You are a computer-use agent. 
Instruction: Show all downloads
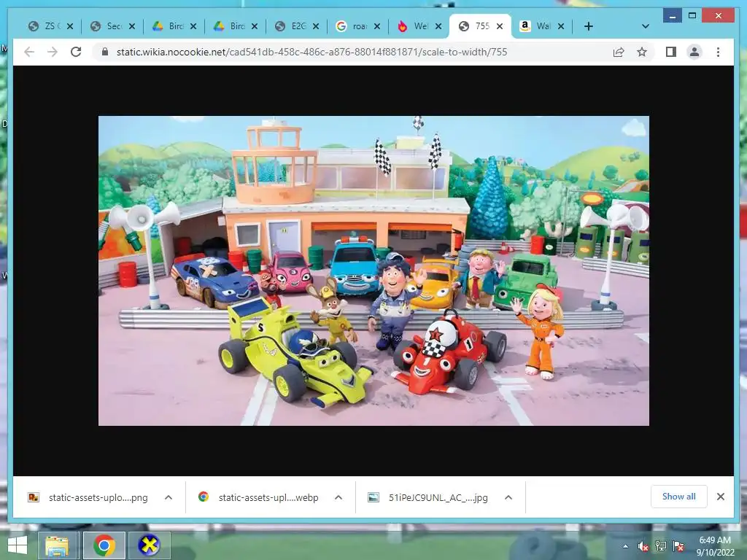(x=679, y=497)
